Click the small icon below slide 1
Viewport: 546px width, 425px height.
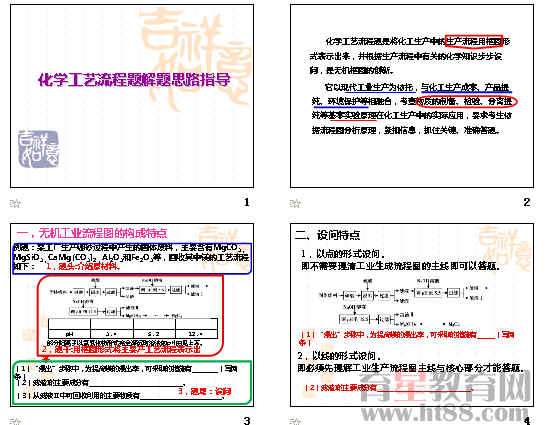(15, 203)
